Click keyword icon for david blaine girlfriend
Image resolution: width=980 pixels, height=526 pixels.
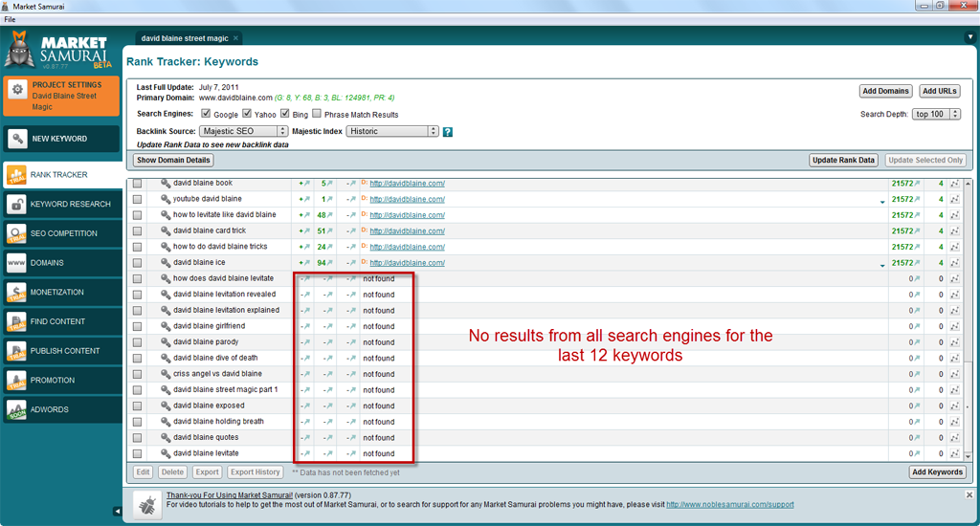tap(166, 326)
